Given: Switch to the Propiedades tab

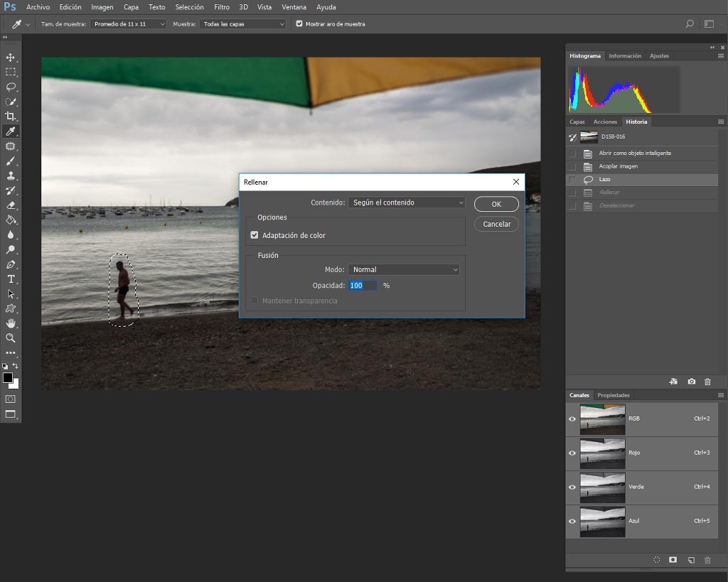Looking at the screenshot, I should (614, 395).
